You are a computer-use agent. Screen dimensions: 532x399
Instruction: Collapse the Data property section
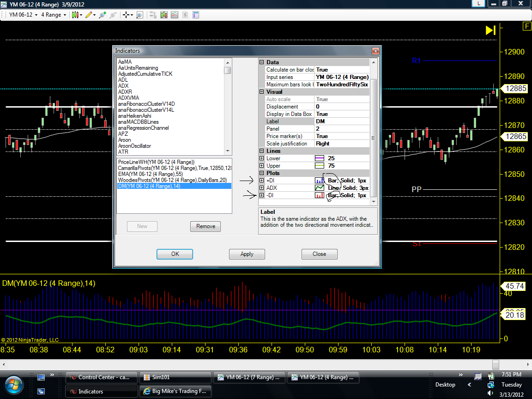(261, 62)
